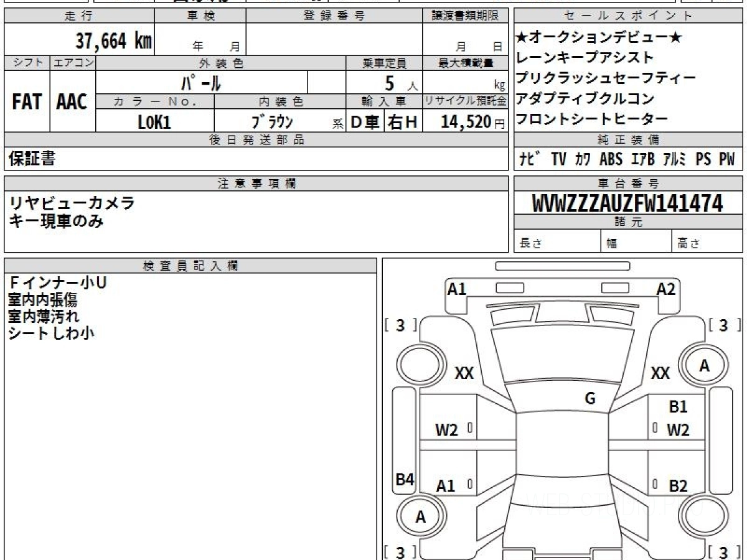Click the ★オークションデビュー★ line
Screen dimensions: 747x560
[599, 37]
